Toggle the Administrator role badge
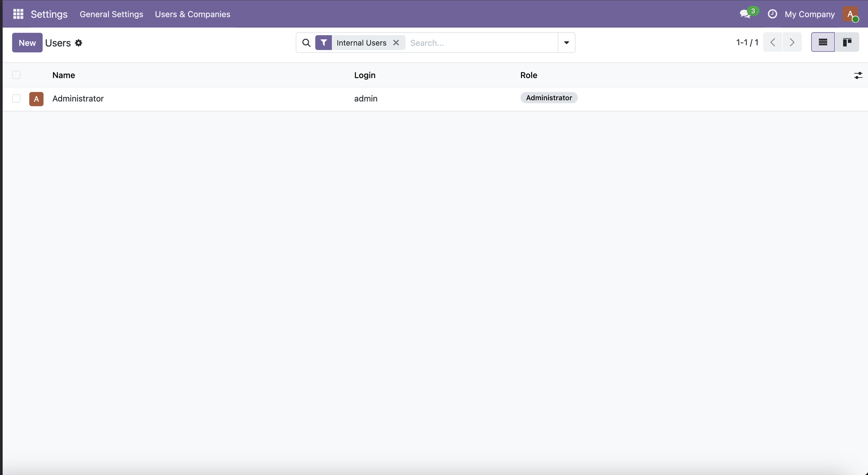Screen dimensions: 868x475 click(x=549, y=98)
